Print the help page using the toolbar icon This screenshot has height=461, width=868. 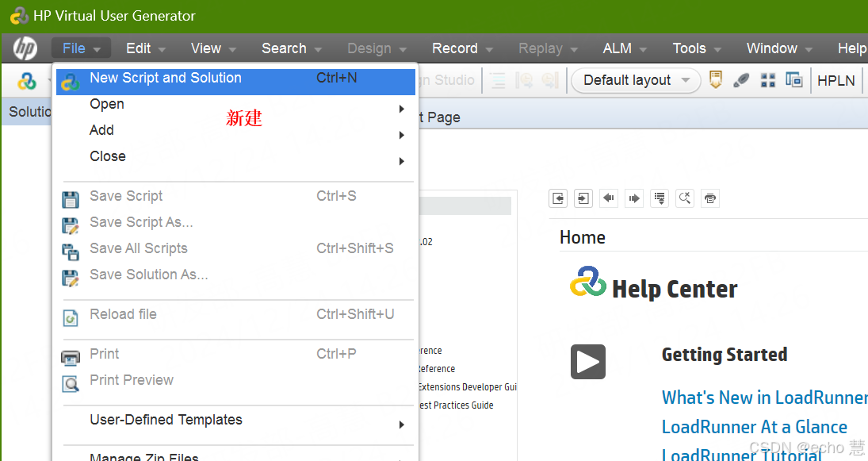coord(710,198)
